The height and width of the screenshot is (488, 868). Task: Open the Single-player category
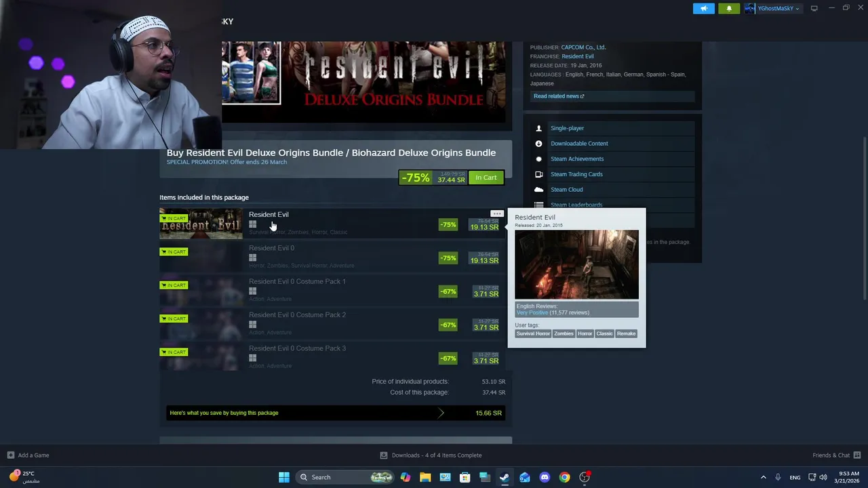pyautogui.click(x=567, y=128)
